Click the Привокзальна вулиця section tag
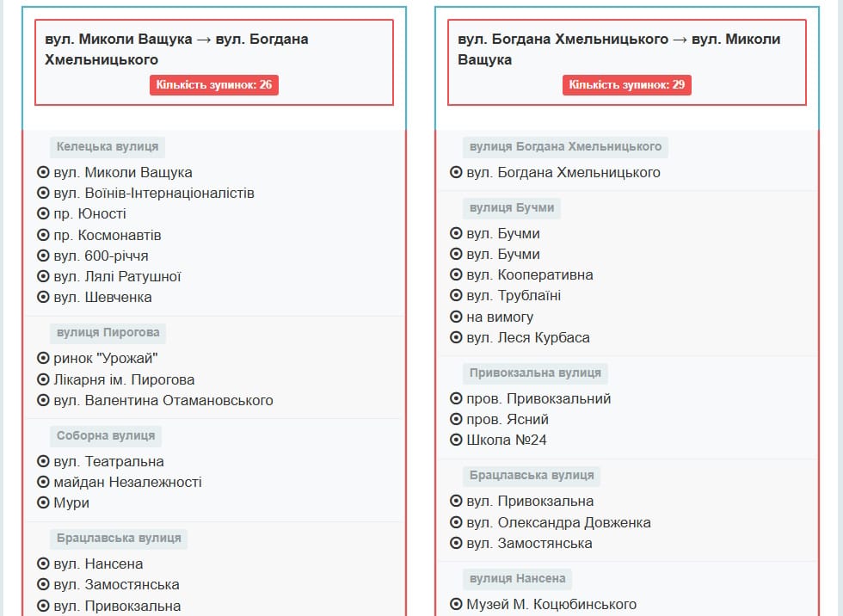The width and height of the screenshot is (843, 616). [535, 373]
